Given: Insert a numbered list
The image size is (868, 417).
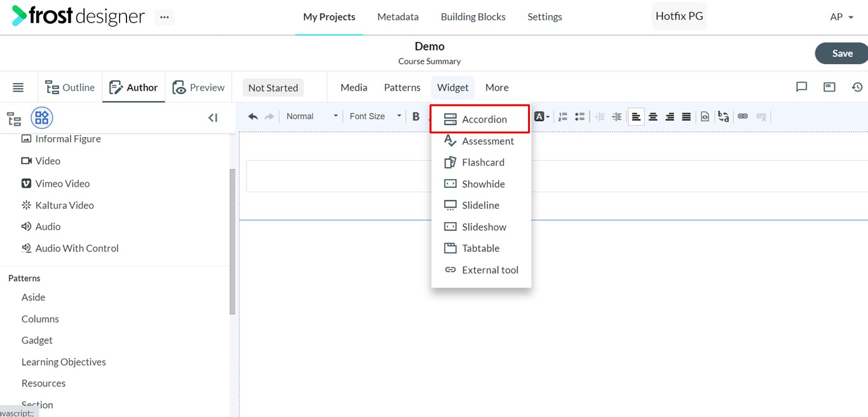Looking at the screenshot, I should [562, 116].
